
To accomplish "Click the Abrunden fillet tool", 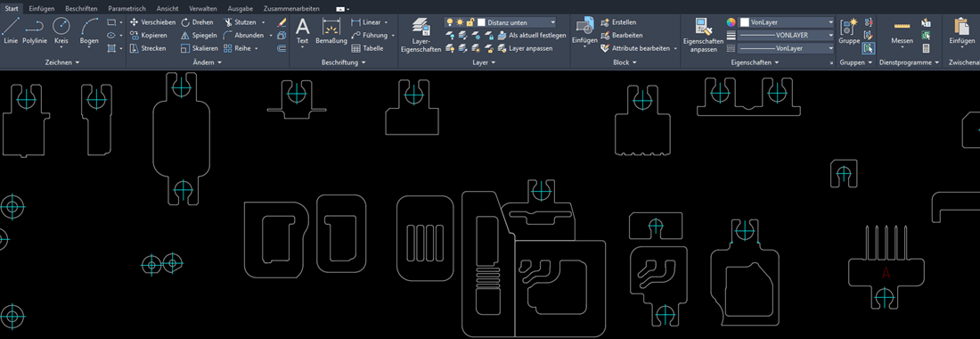I will [244, 35].
